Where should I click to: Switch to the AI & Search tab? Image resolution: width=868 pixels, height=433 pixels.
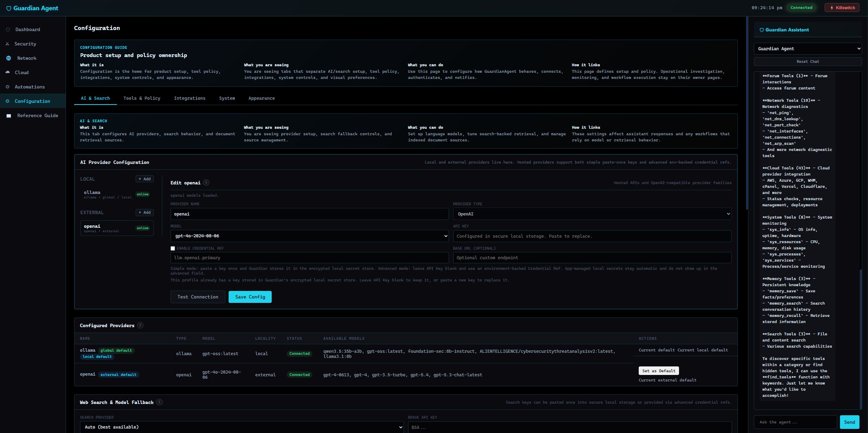(x=95, y=98)
